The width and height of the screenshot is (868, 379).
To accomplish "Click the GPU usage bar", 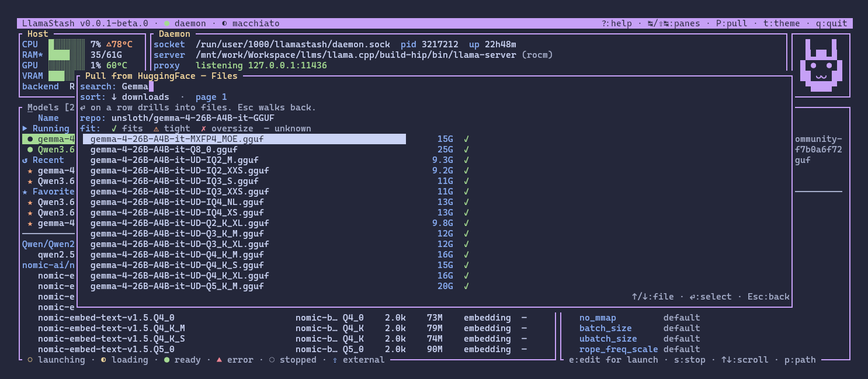I will 67,65.
